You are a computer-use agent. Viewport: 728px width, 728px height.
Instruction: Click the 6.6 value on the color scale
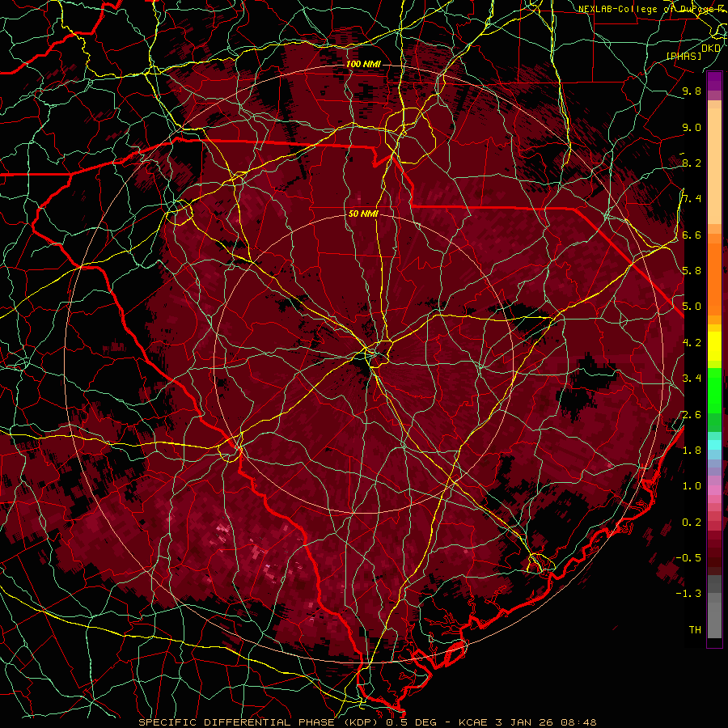[692, 235]
